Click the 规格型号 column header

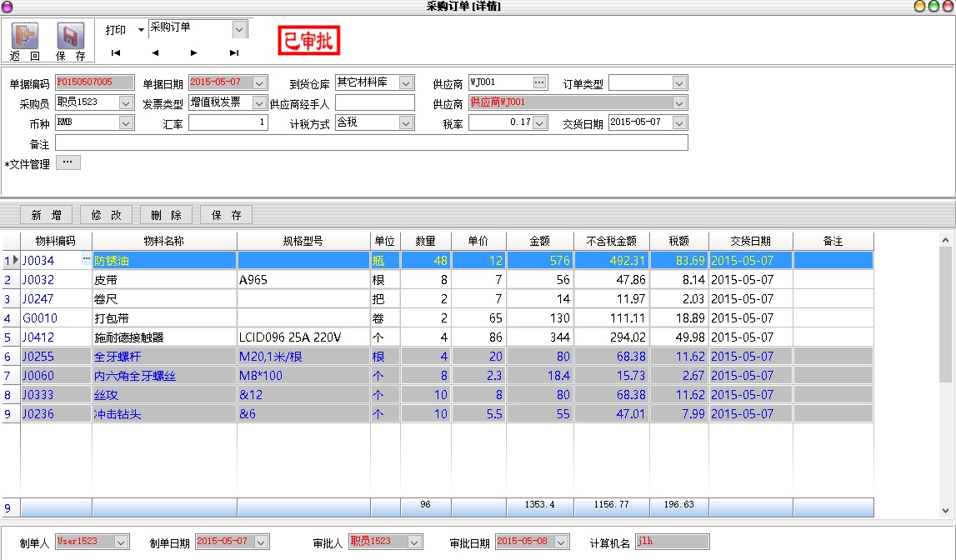(x=303, y=242)
